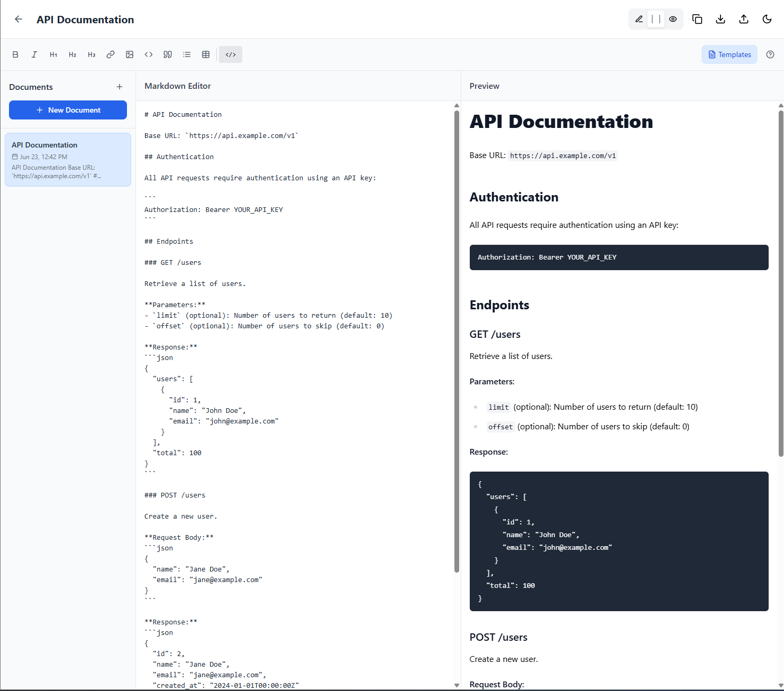Switch to preview-only mode (eye)

pyautogui.click(x=673, y=19)
